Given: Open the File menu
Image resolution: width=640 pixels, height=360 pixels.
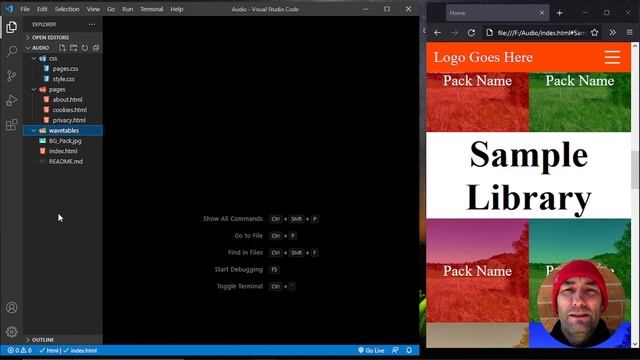Looking at the screenshot, I should click(25, 9).
